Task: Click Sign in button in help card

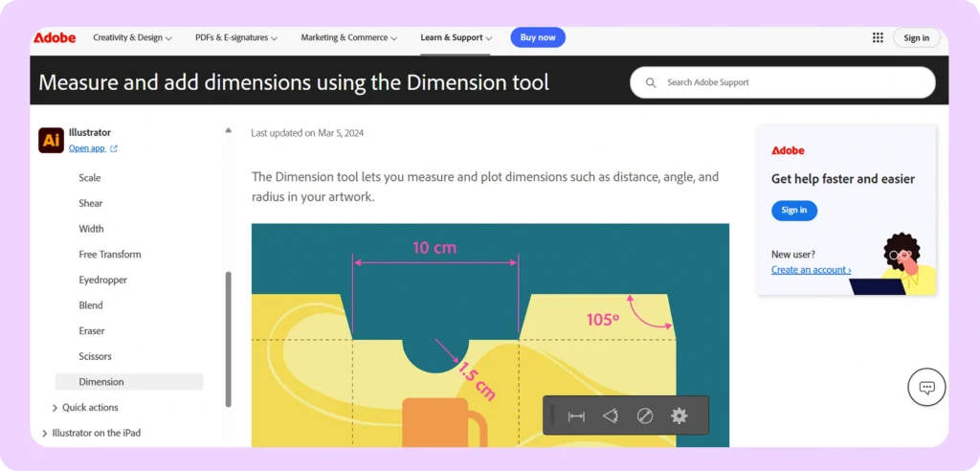Action: 793,211
